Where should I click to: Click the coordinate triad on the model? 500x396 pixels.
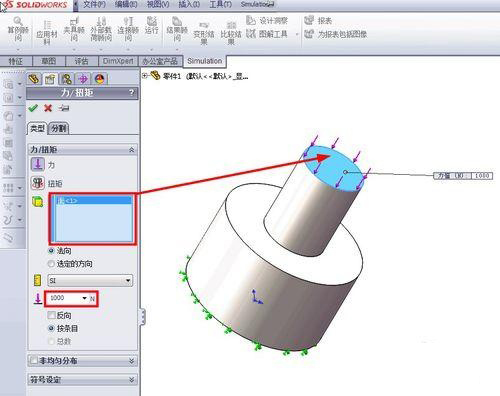(x=257, y=297)
